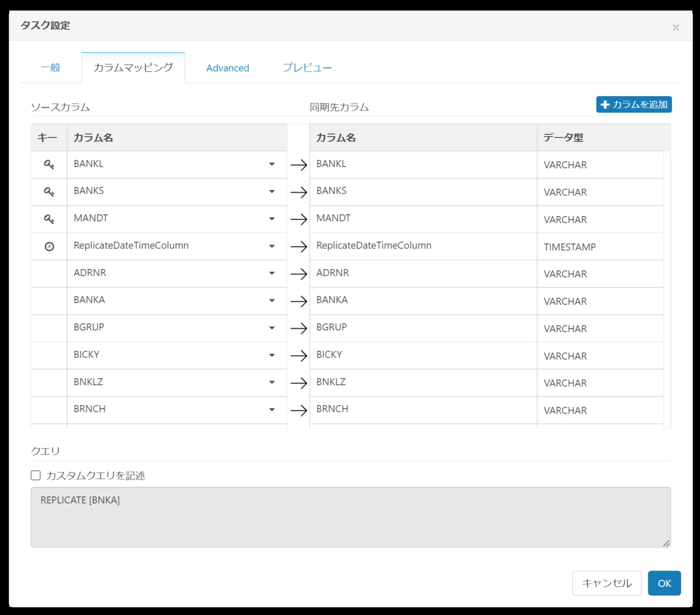Screen dimensions: 700x615
Task: Open the ReplicateDateTimeColumn source dropdown
Action: (272, 246)
